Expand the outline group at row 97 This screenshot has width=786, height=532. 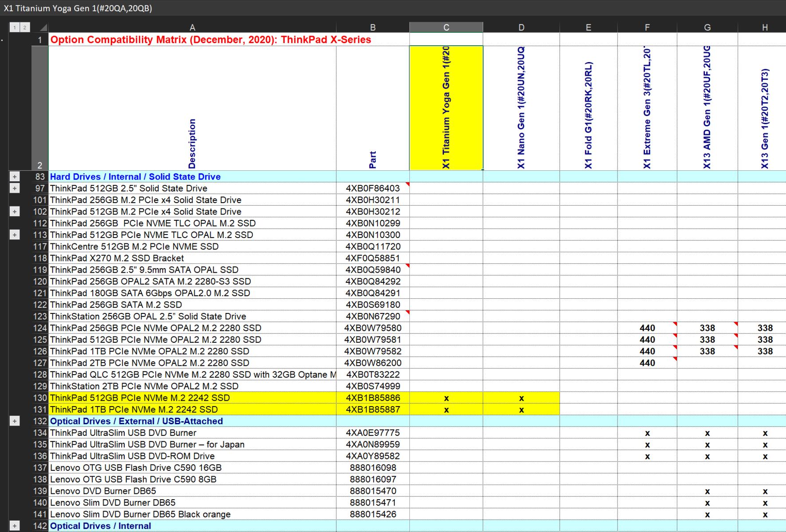pos(15,188)
